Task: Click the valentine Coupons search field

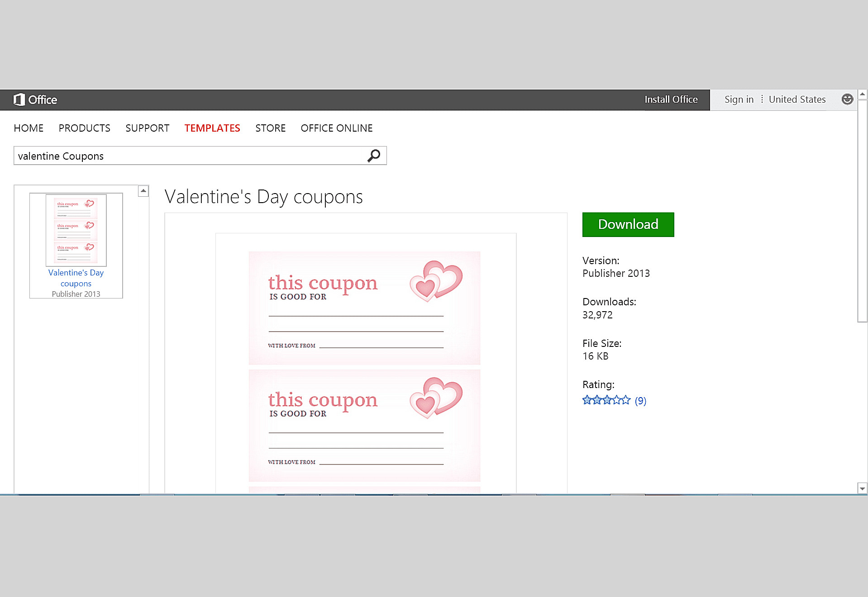Action: (190, 156)
